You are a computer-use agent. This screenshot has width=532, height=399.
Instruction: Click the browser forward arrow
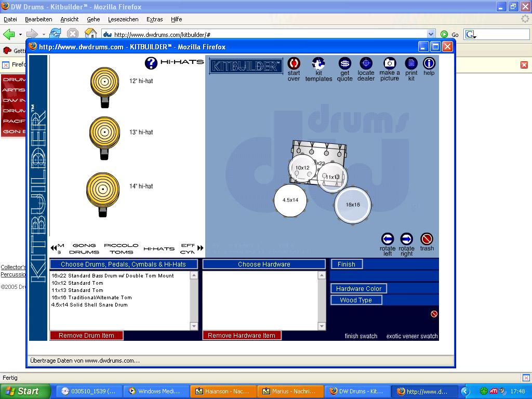coord(32,34)
